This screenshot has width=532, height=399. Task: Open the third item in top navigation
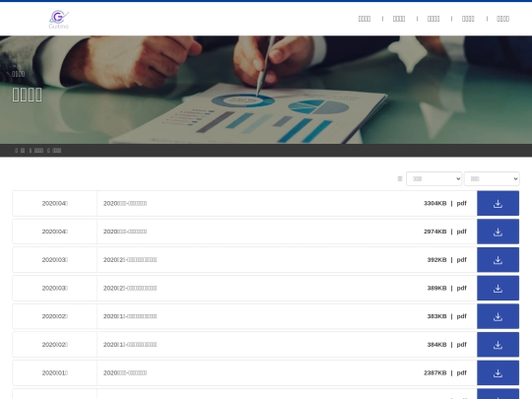click(433, 19)
